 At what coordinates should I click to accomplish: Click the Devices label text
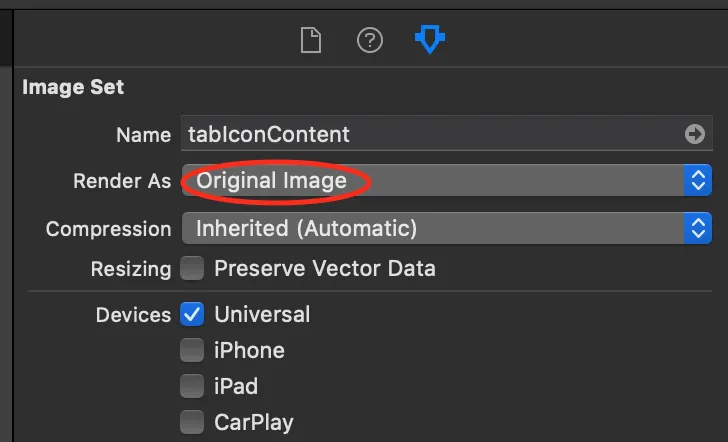click(x=133, y=314)
